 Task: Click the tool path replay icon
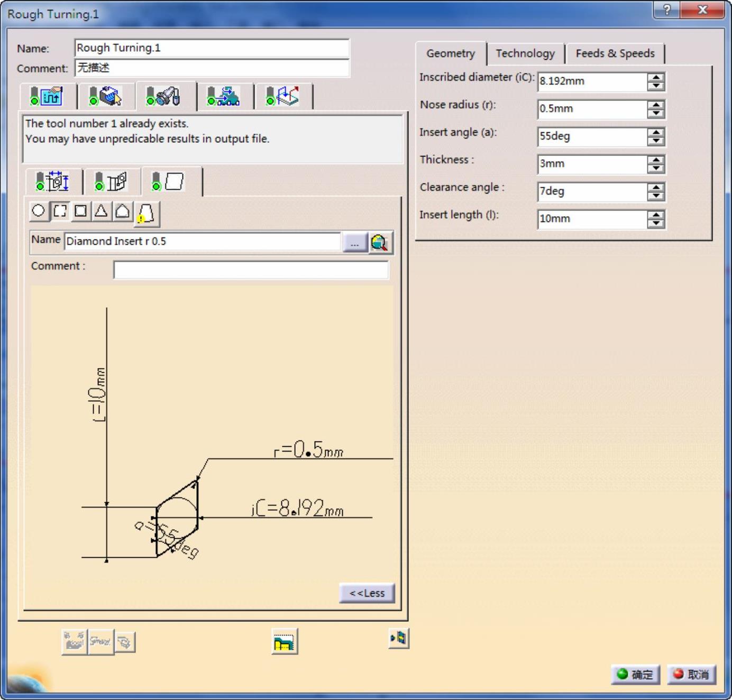(284, 642)
